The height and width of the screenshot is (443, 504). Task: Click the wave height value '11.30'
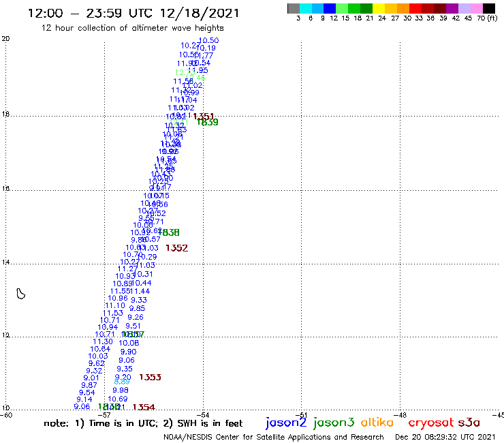[x=103, y=341]
